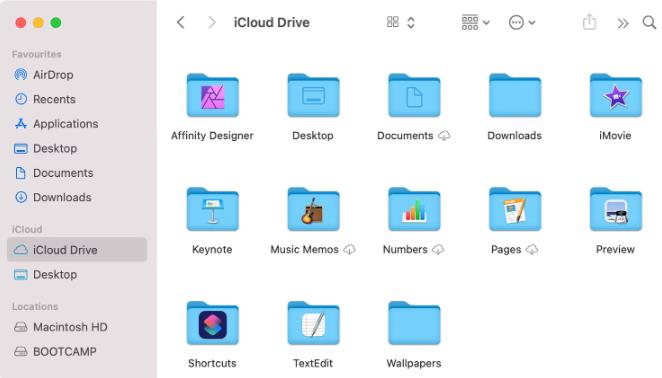Image resolution: width=662 pixels, height=378 pixels.
Task: Click the Locations section header
Action: click(35, 307)
